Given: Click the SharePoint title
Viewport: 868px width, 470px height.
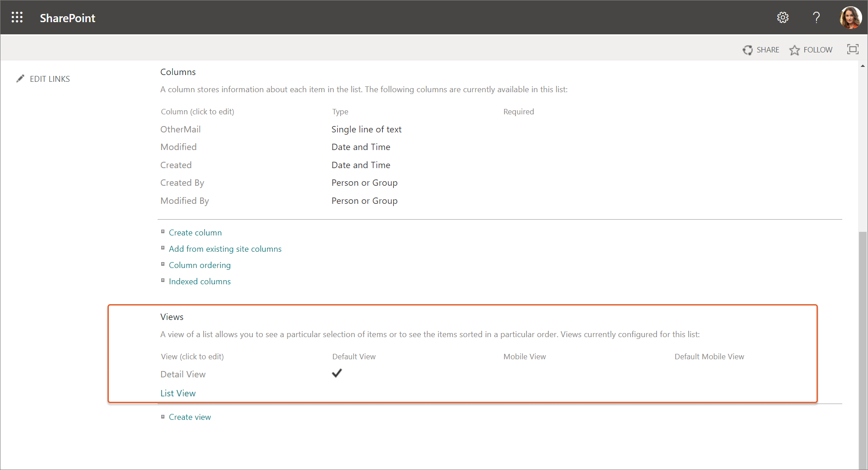Looking at the screenshot, I should [x=68, y=18].
